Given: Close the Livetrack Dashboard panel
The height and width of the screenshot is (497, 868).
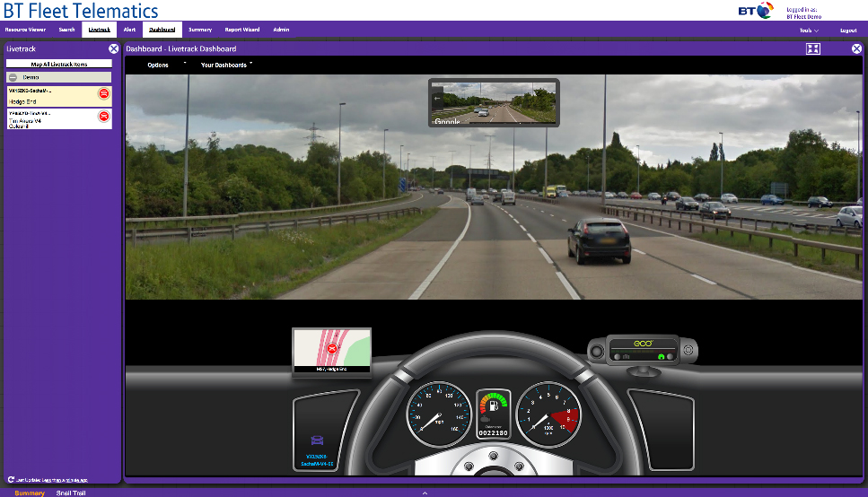Looking at the screenshot, I should pos(856,48).
